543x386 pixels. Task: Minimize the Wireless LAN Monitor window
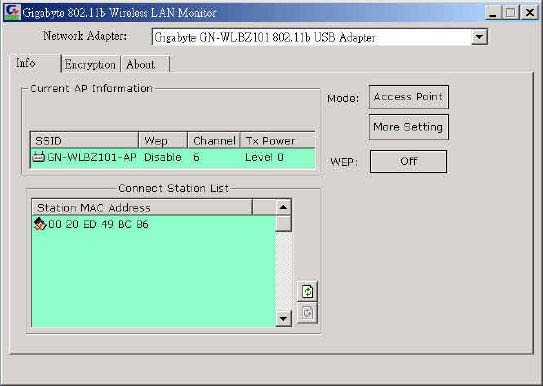(493, 13)
